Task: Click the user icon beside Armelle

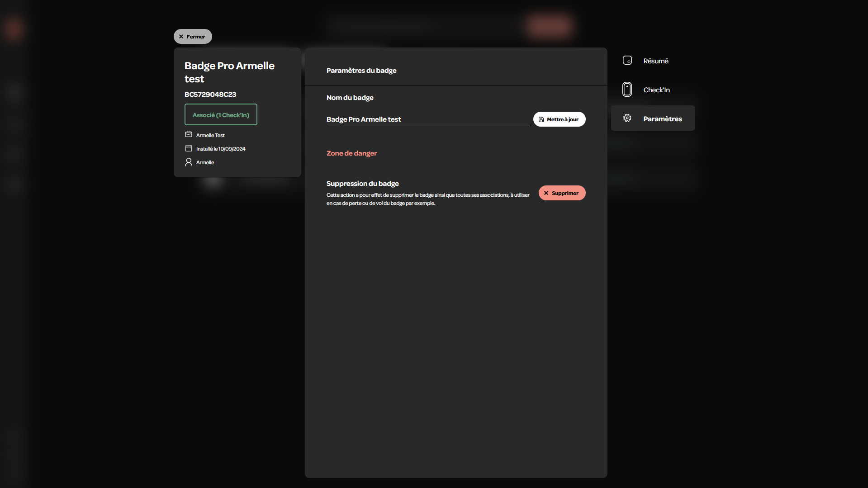Action: 189,162
